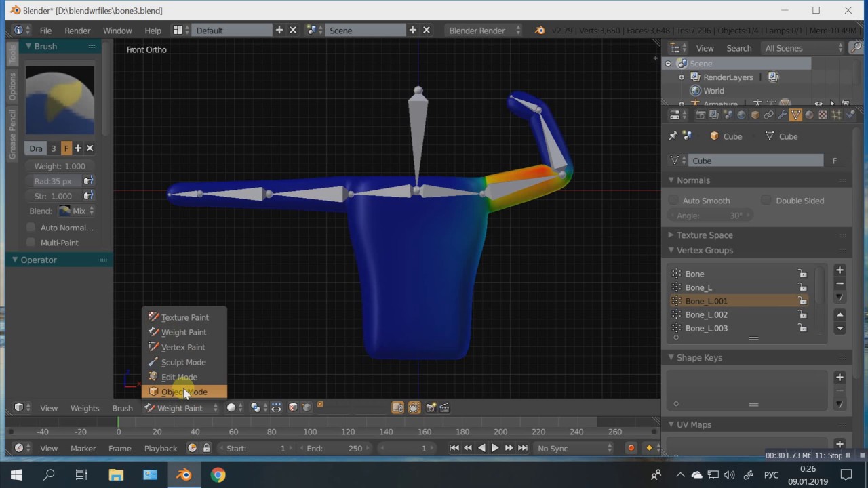Launch Blender from the Windows taskbar
This screenshot has height=488, width=868.
pos(184,474)
